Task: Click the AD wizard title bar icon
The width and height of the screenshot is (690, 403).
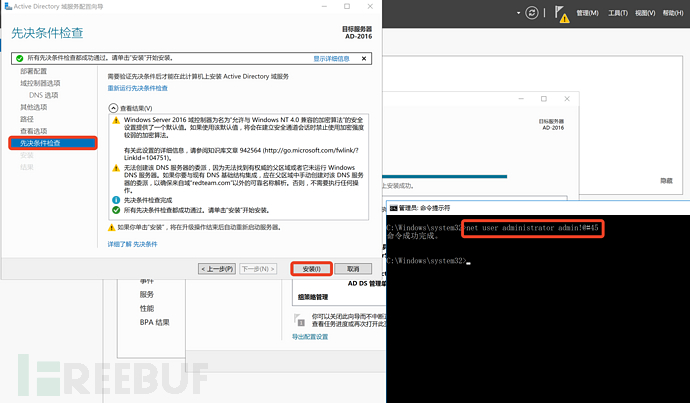Action: pyautogui.click(x=8, y=7)
